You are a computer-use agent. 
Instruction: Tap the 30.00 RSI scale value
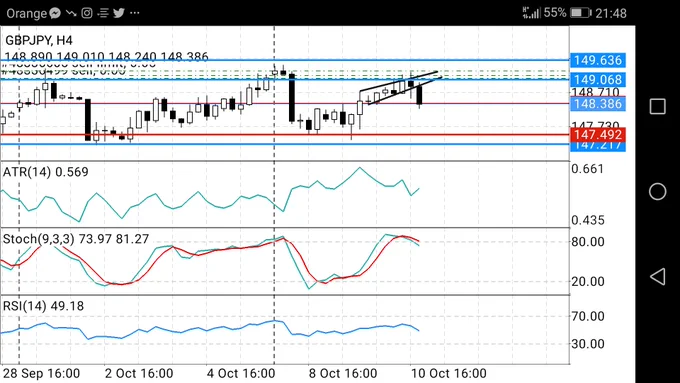tap(588, 344)
